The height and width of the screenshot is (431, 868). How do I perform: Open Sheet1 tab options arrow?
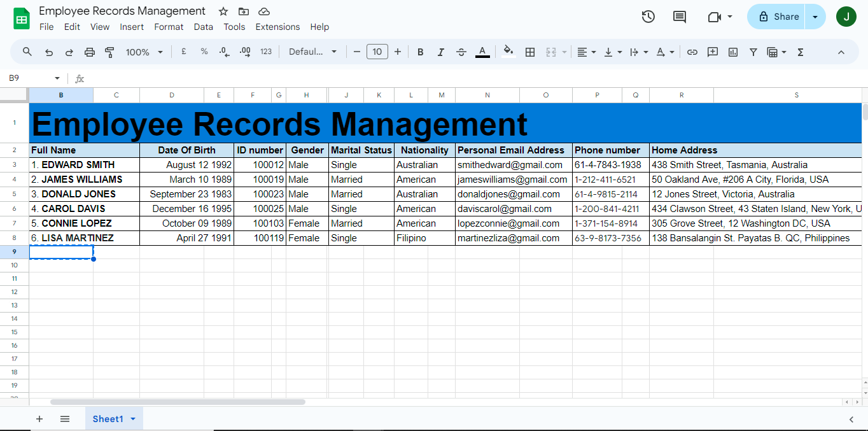pyautogui.click(x=133, y=419)
